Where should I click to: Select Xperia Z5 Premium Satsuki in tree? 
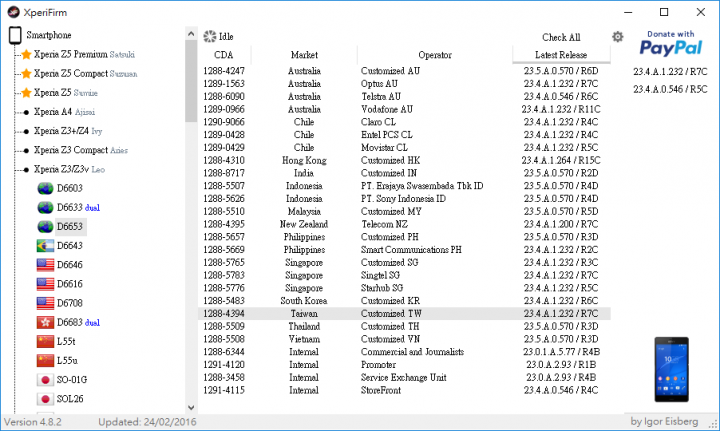click(84, 55)
